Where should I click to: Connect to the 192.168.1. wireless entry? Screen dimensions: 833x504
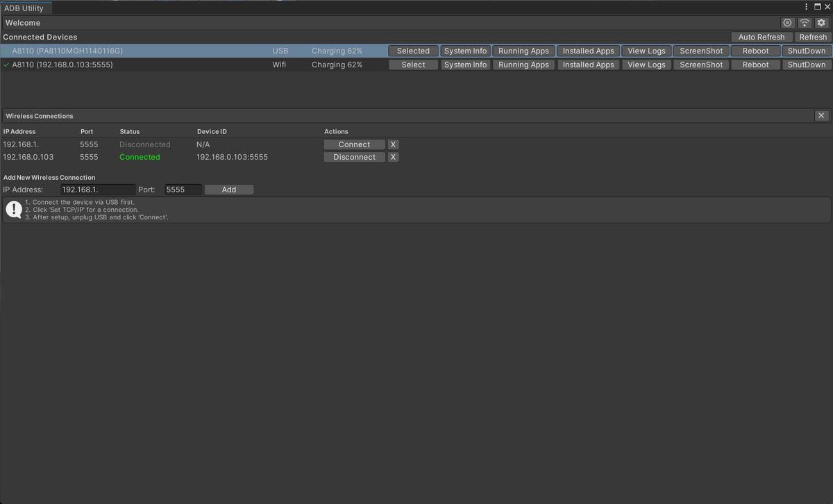coord(354,144)
